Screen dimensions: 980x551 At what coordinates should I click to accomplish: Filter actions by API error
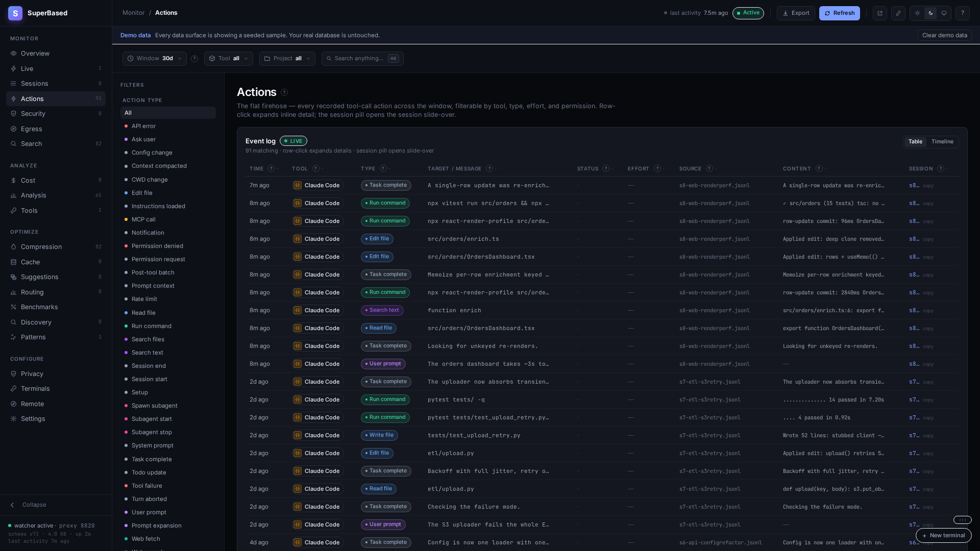pyautogui.click(x=168, y=126)
